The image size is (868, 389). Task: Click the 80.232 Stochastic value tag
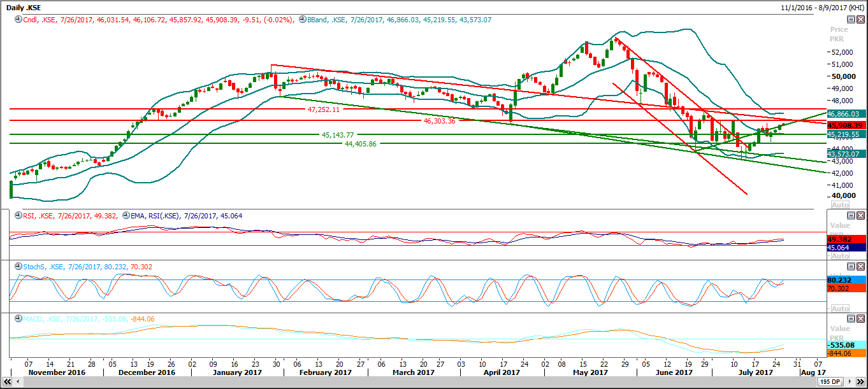click(x=846, y=279)
